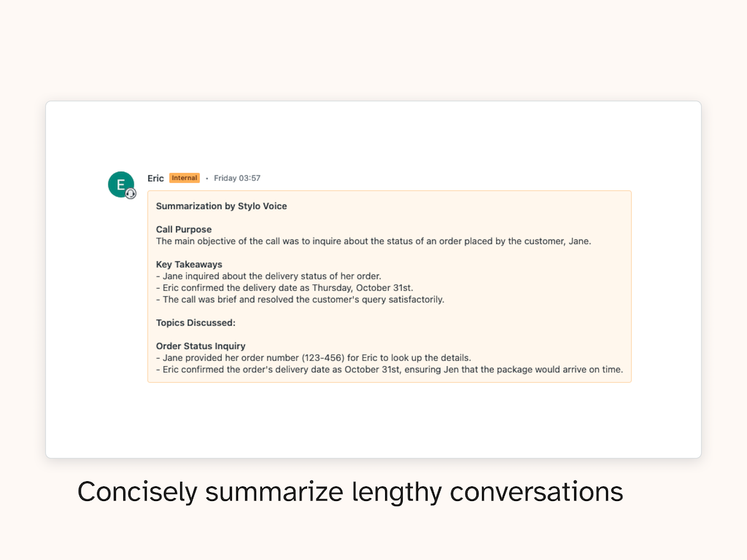747x560 pixels.
Task: Click the line ensuring package arrives on time
Action: click(x=389, y=370)
